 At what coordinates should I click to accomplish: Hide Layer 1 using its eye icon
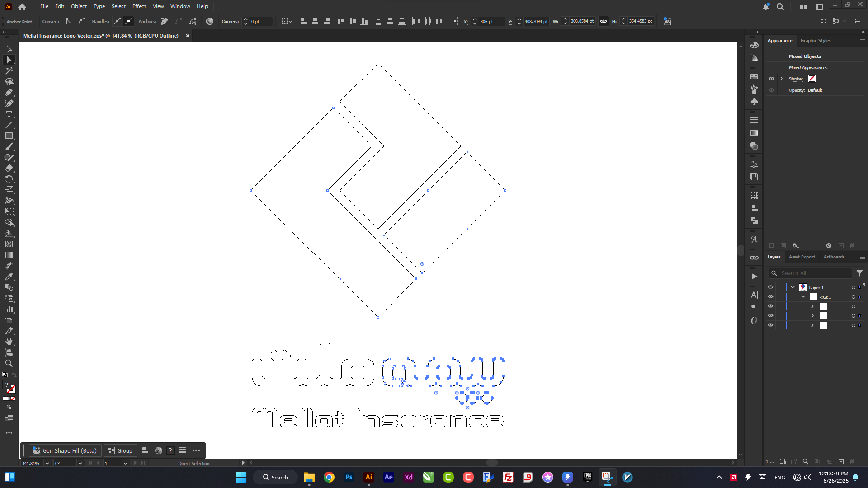(771, 287)
